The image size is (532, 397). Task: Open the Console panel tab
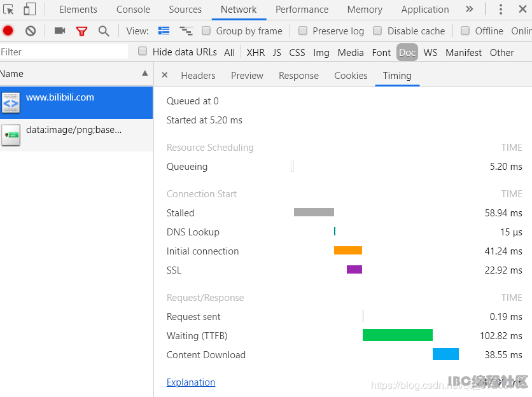133,10
